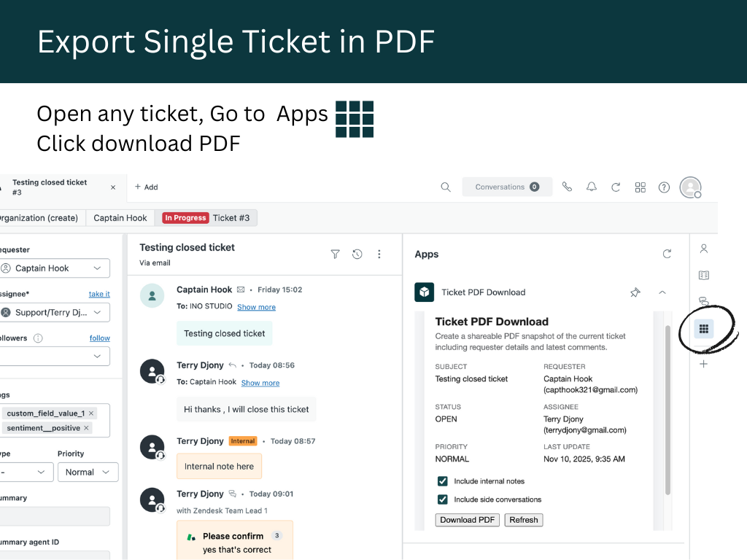
Task: Remove the sentiment__positive tag
Action: [x=87, y=428]
